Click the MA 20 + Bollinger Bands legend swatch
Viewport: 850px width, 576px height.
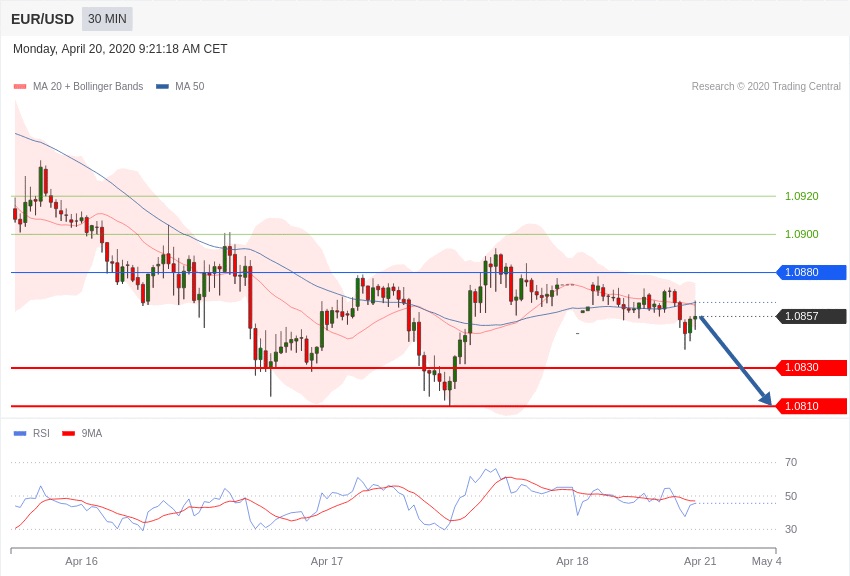click(20, 87)
